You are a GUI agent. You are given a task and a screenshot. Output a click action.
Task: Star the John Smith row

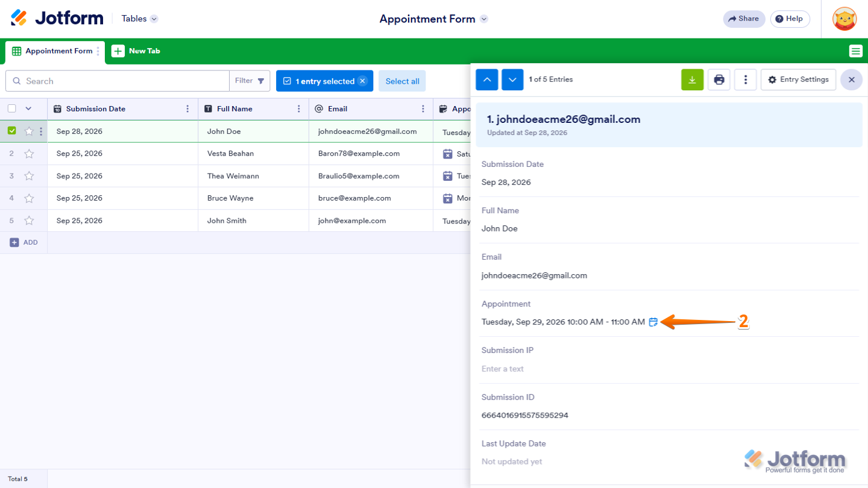tap(29, 221)
